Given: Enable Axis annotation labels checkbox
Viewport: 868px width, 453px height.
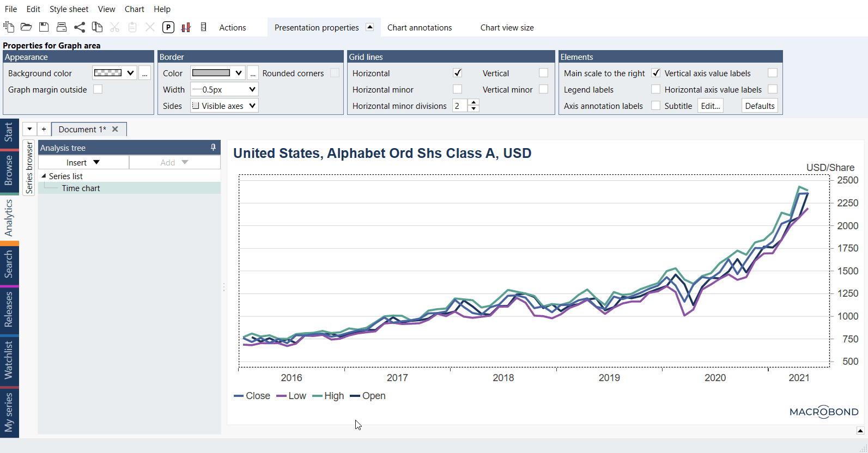Looking at the screenshot, I should [x=656, y=106].
